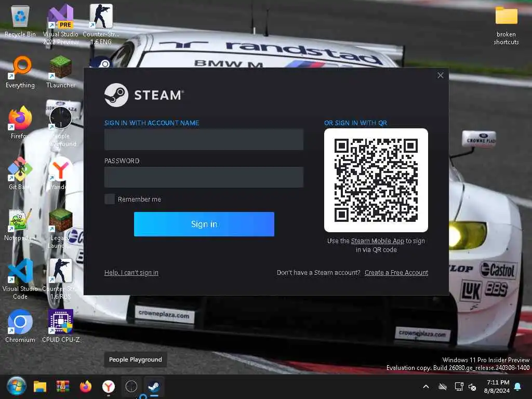
Task: Open the Start menu orb
Action: click(16, 386)
